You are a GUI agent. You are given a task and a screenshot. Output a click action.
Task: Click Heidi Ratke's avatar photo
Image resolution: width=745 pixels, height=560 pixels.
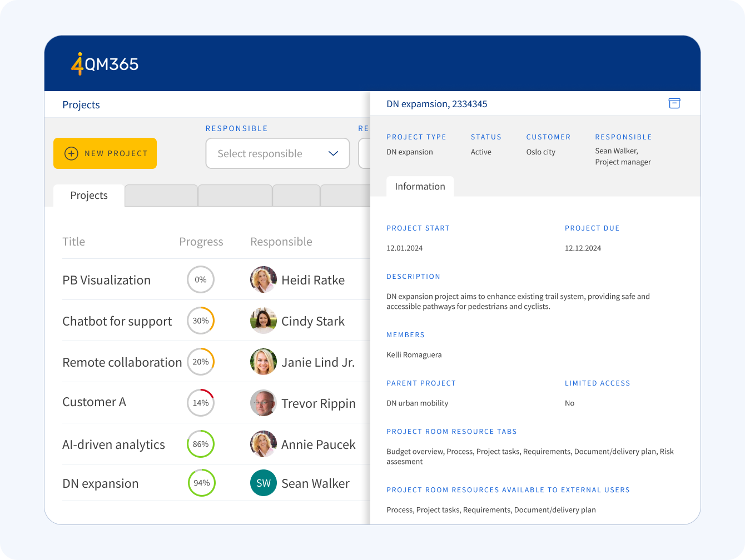(x=263, y=279)
